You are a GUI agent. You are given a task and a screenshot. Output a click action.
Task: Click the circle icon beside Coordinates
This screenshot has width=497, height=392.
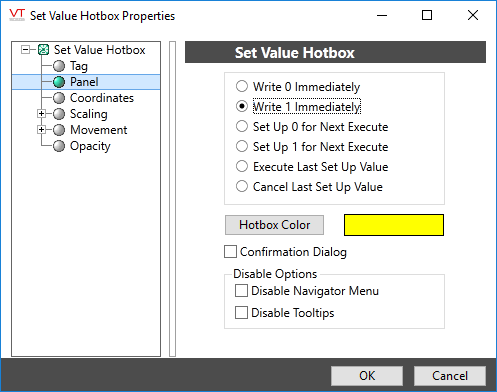59,98
